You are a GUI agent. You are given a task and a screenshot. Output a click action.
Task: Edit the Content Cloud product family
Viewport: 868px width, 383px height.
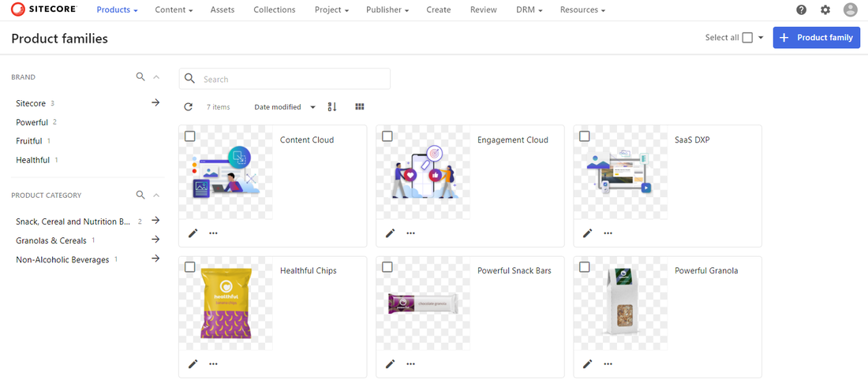pos(193,232)
